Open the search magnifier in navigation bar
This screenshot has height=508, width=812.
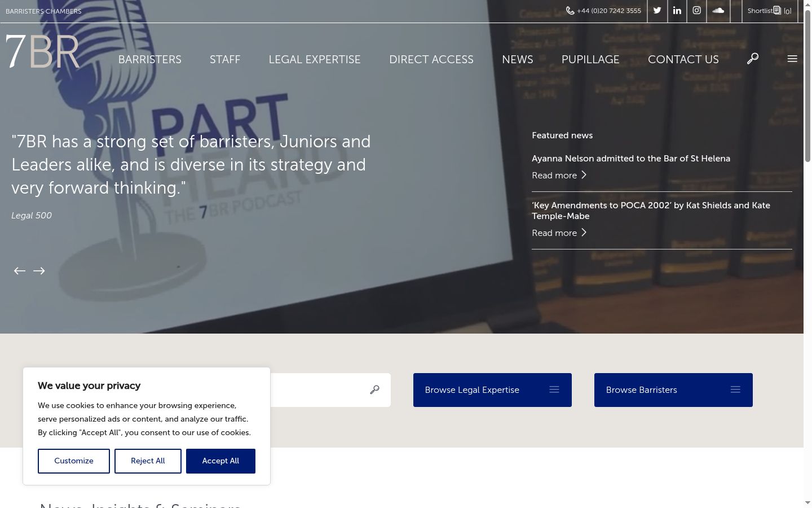[753, 59]
